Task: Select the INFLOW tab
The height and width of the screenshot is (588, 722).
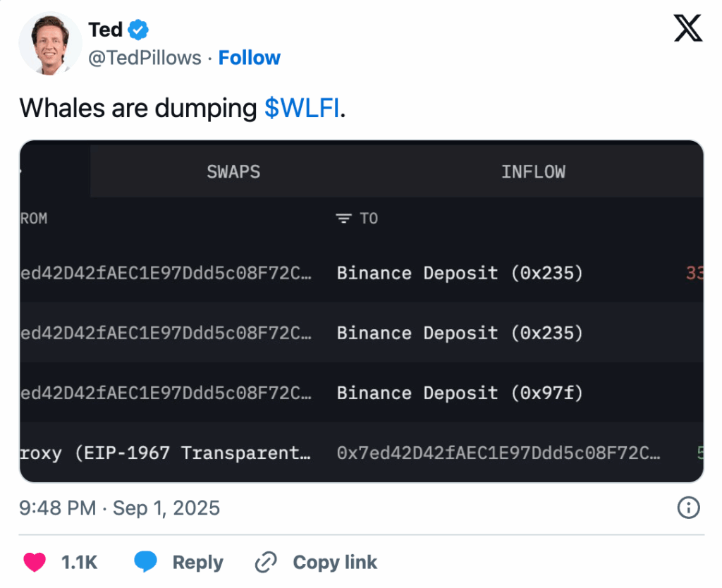Action: (x=533, y=172)
